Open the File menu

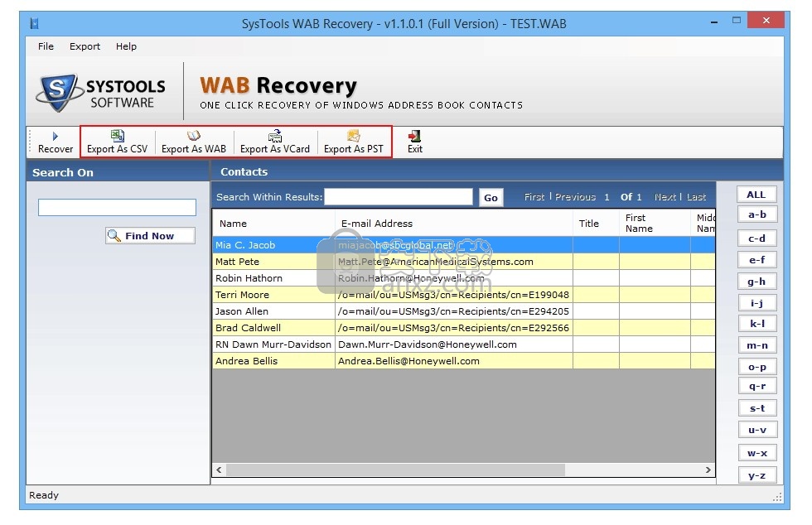click(46, 46)
